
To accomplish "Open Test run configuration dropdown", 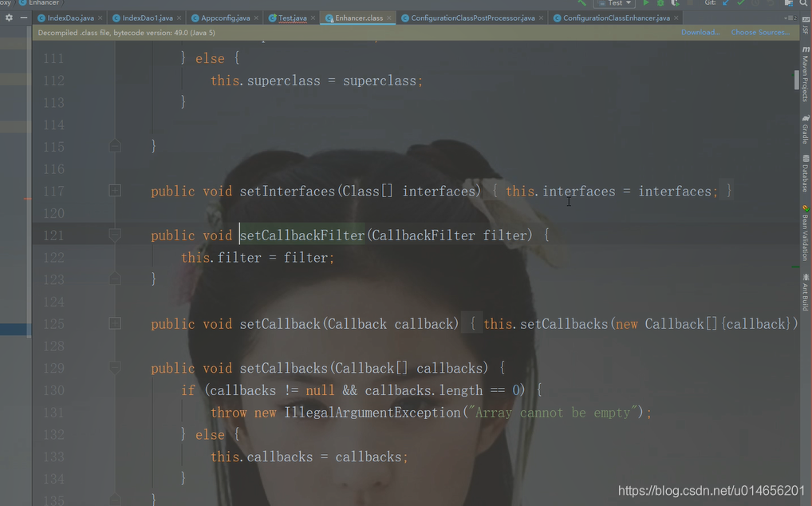I will click(615, 3).
